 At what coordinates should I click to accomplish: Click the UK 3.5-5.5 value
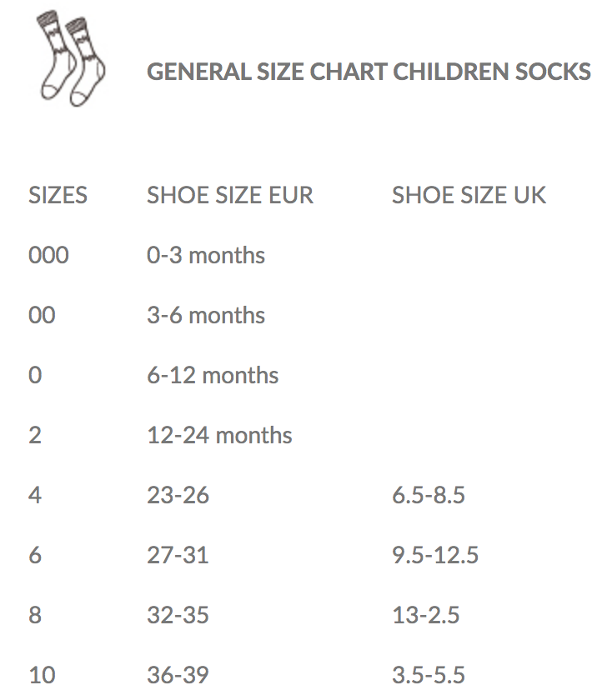[x=428, y=674]
